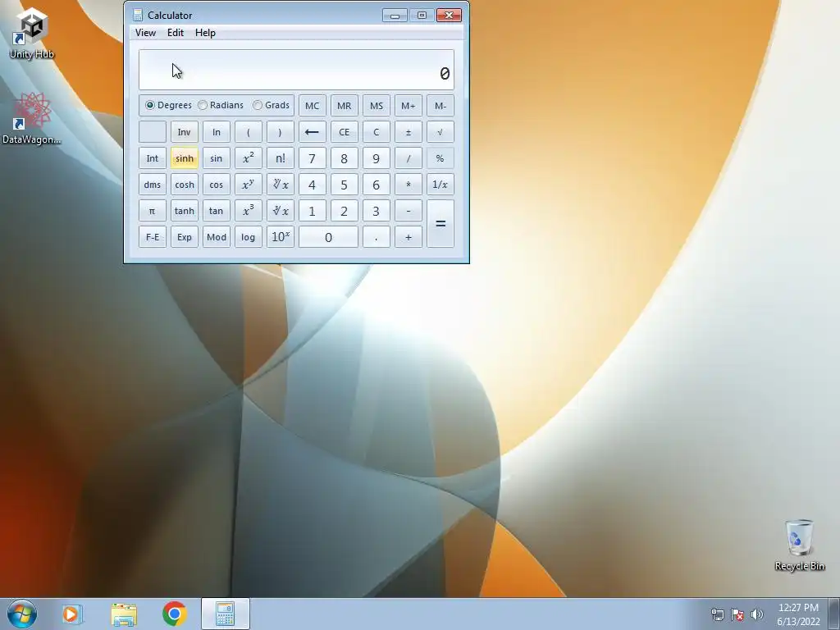The height and width of the screenshot is (630, 840).
Task: Launch Google Chrome from taskbar
Action: point(175,614)
